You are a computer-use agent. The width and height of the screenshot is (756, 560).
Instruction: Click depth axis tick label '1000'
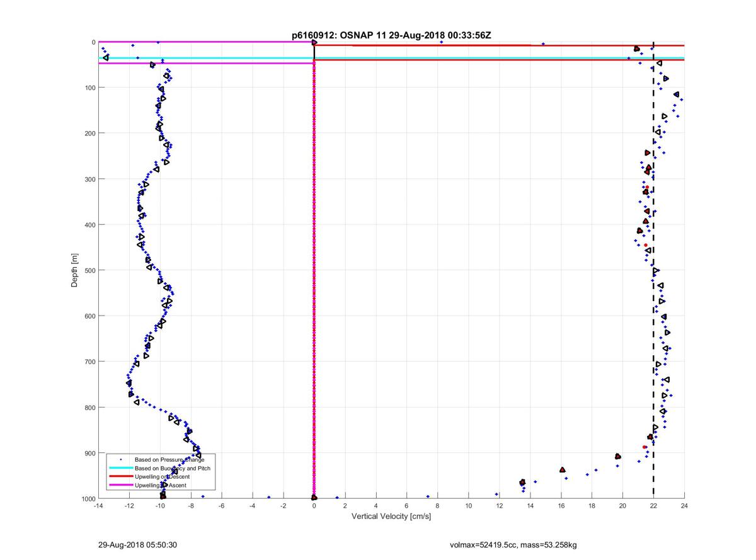pos(89,499)
